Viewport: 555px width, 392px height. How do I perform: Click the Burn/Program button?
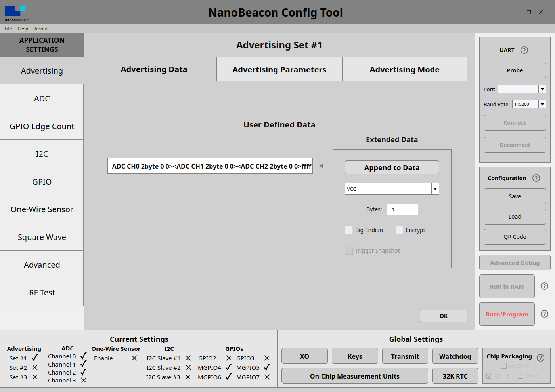(x=507, y=314)
